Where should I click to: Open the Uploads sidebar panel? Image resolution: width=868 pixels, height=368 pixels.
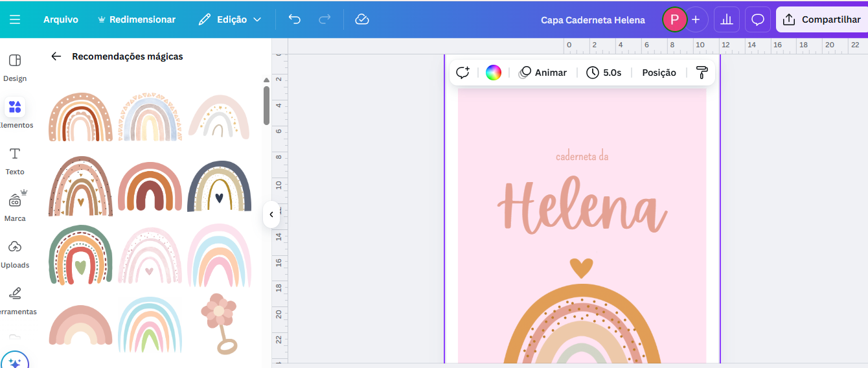coord(15,253)
